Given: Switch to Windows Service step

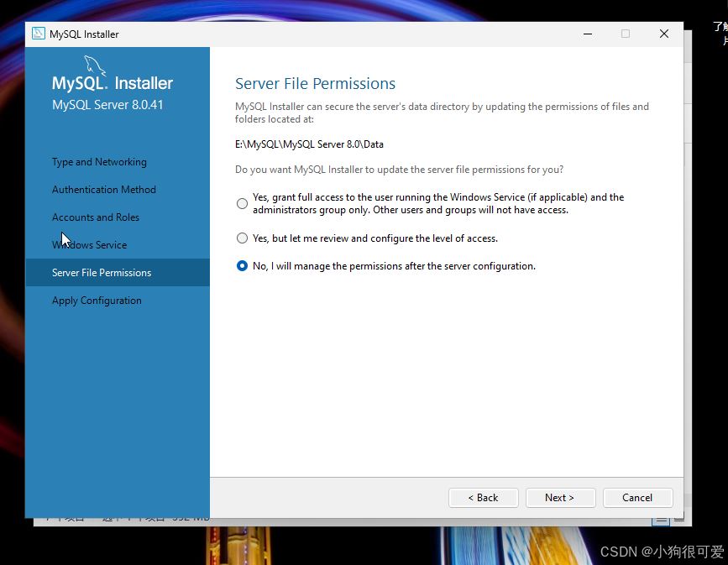Looking at the screenshot, I should 90,244.
